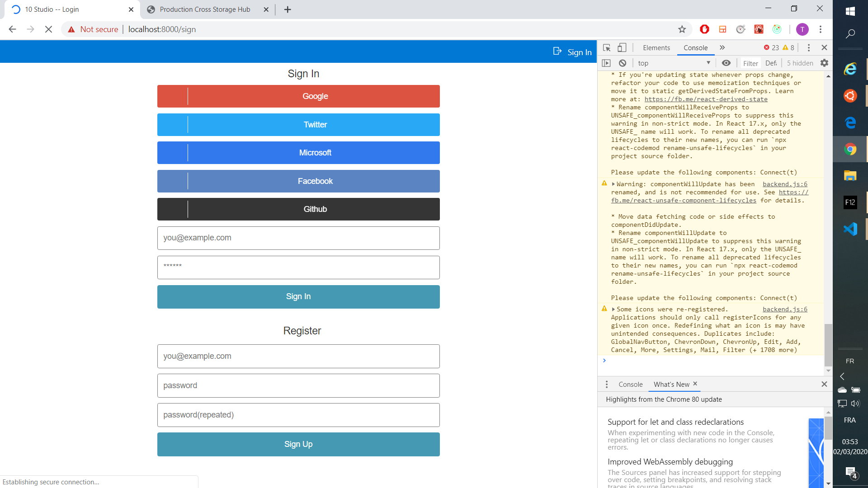Image resolution: width=868 pixels, height=488 pixels.
Task: Bookmark this page with the star icon
Action: pos(682,29)
